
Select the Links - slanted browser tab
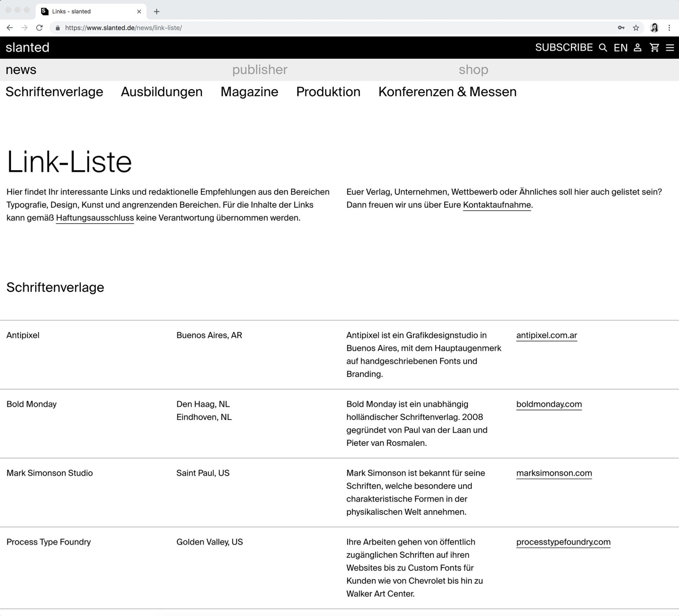point(91,12)
